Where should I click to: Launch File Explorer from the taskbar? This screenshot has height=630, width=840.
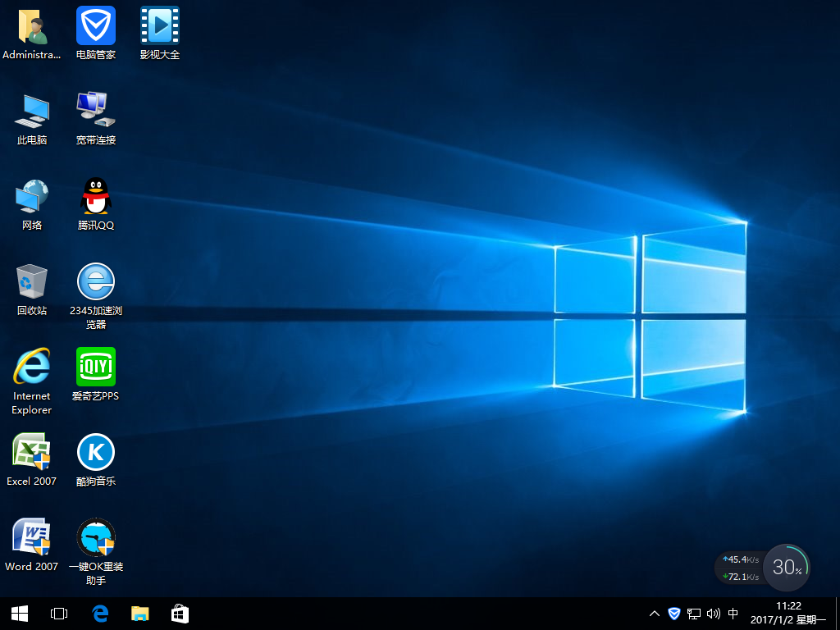pyautogui.click(x=140, y=614)
